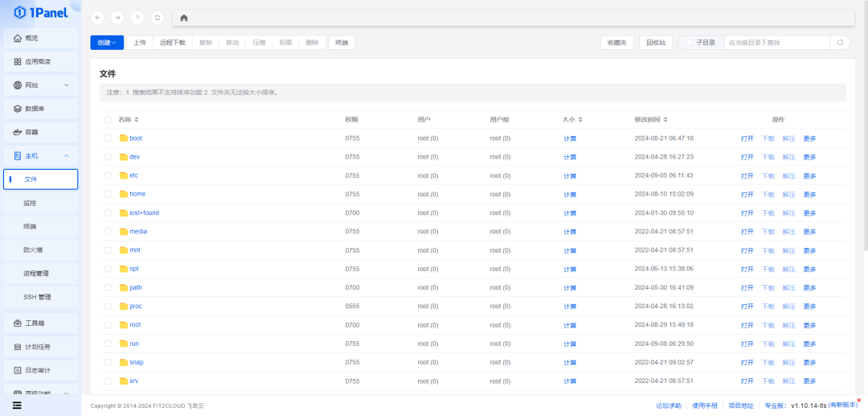The width and height of the screenshot is (868, 416).
Task: Click 更多 for the home folder
Action: tap(809, 195)
